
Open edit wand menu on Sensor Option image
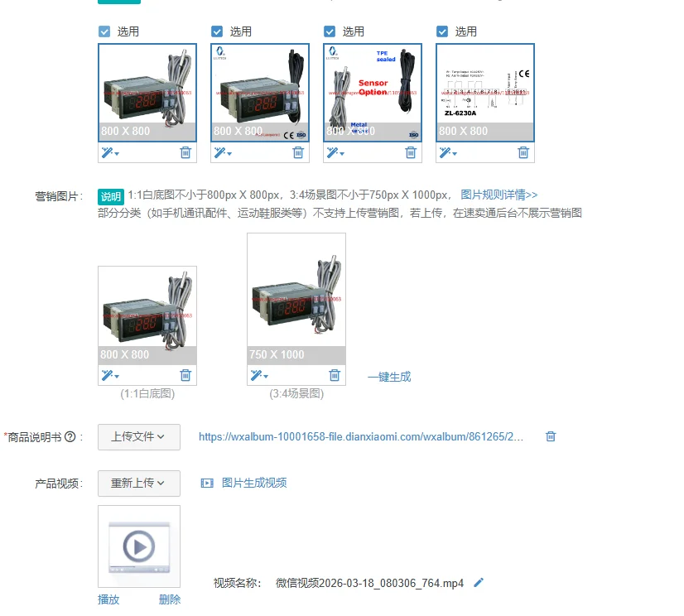(x=335, y=152)
